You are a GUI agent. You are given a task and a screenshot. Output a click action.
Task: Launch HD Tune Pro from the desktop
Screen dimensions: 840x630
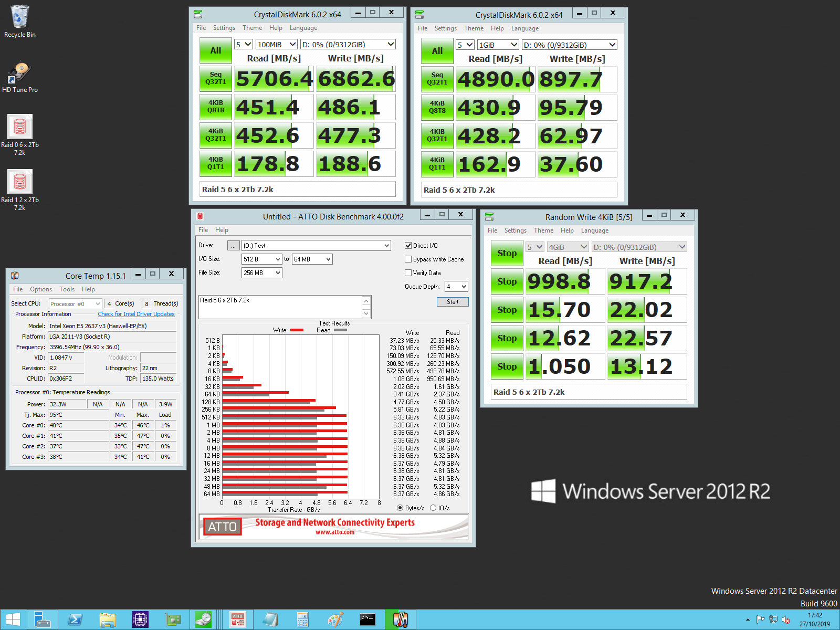tap(20, 77)
